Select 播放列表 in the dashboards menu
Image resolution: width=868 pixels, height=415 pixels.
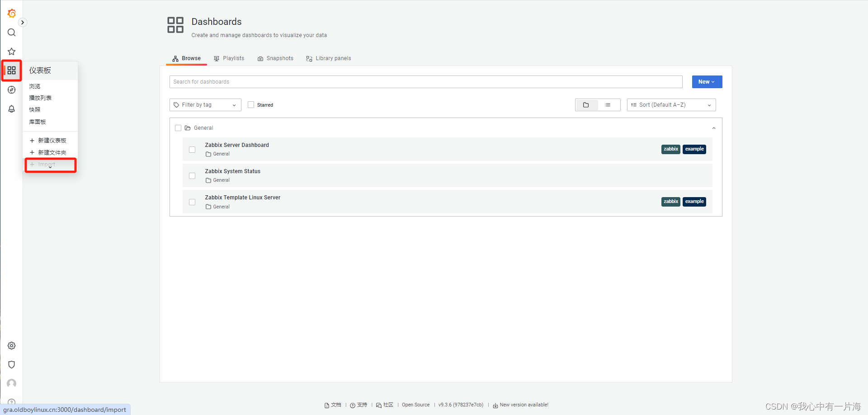click(40, 98)
